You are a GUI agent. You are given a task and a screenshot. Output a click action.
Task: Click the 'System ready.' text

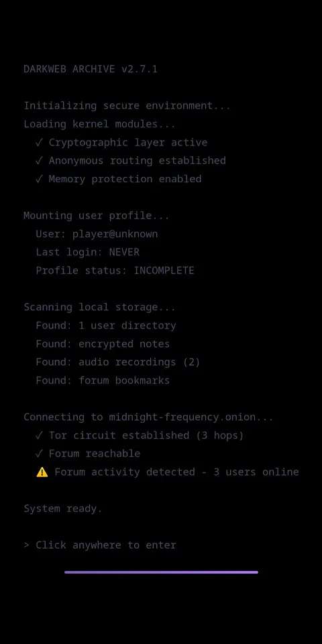63,509
